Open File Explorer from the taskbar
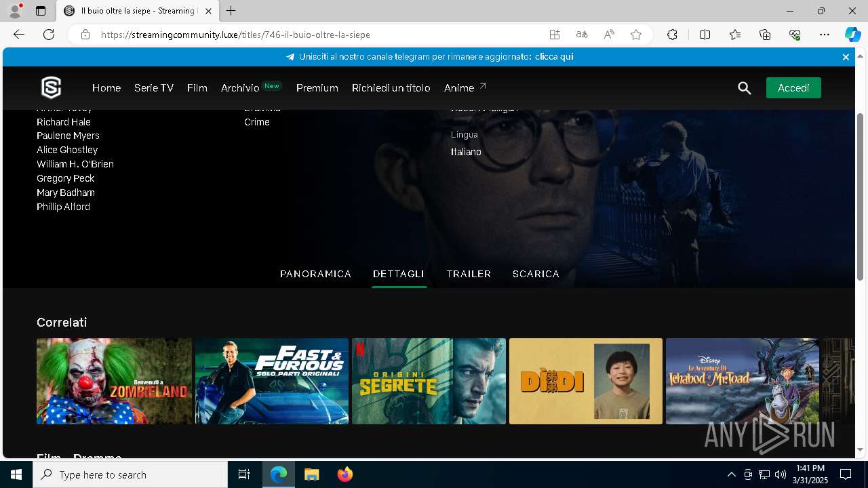868x488 pixels. pos(311,474)
